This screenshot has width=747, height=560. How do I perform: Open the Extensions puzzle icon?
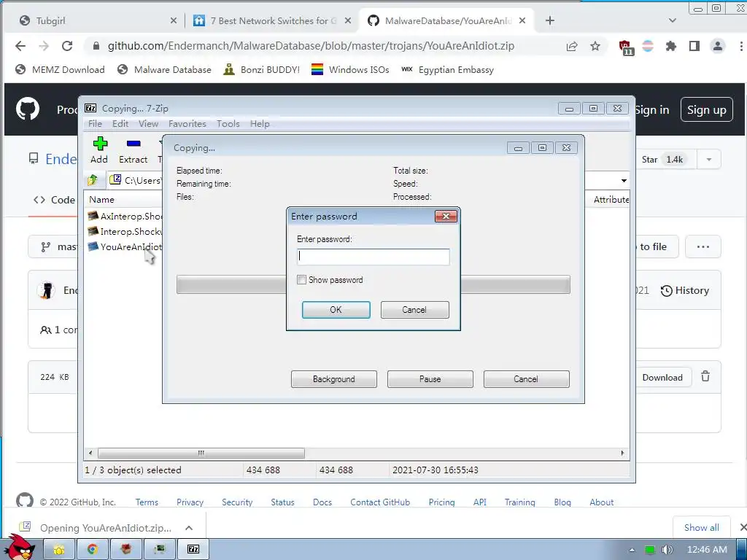pyautogui.click(x=671, y=46)
